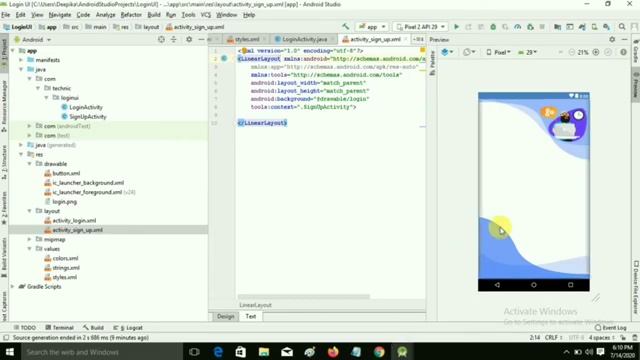Open Preview panel settings gear

(x=612, y=40)
